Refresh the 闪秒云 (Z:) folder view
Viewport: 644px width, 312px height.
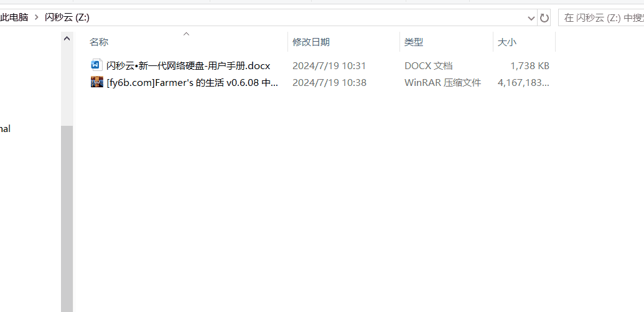[x=544, y=17]
